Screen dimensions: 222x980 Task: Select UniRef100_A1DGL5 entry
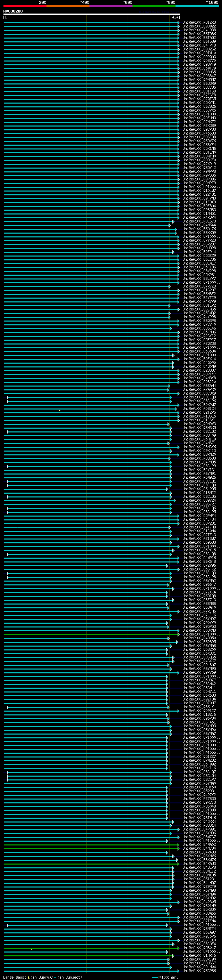(x=199, y=416)
